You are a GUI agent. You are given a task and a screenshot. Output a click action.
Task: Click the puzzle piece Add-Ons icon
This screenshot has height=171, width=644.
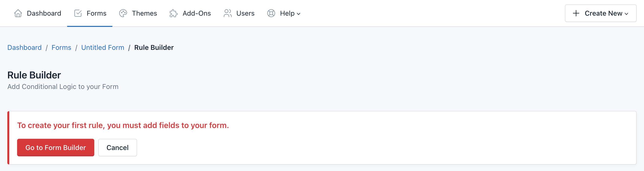(x=173, y=13)
